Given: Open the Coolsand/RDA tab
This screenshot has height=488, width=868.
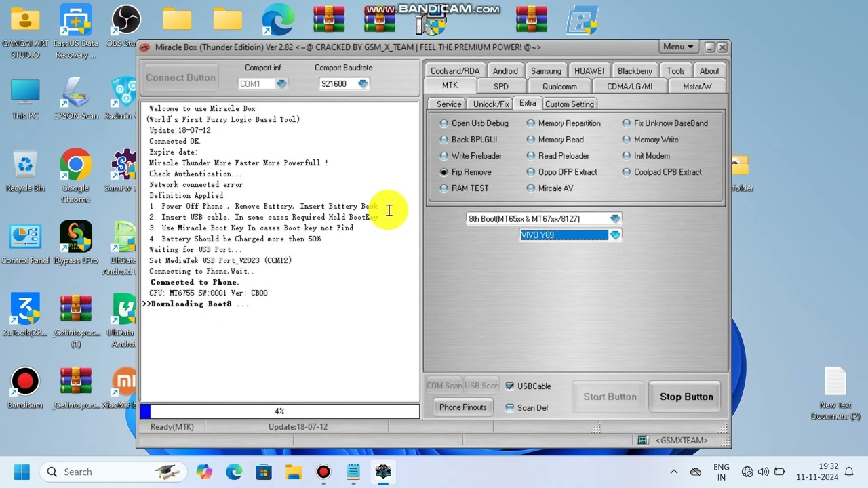Looking at the screenshot, I should coord(454,71).
